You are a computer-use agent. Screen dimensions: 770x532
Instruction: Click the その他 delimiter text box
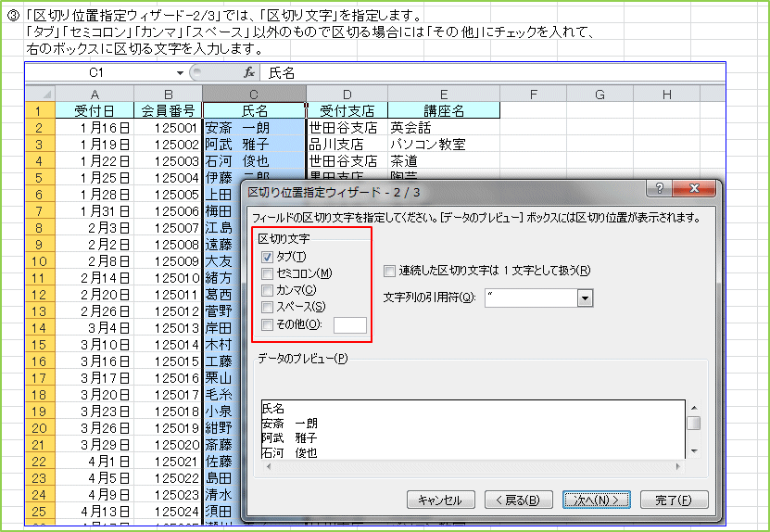click(349, 325)
